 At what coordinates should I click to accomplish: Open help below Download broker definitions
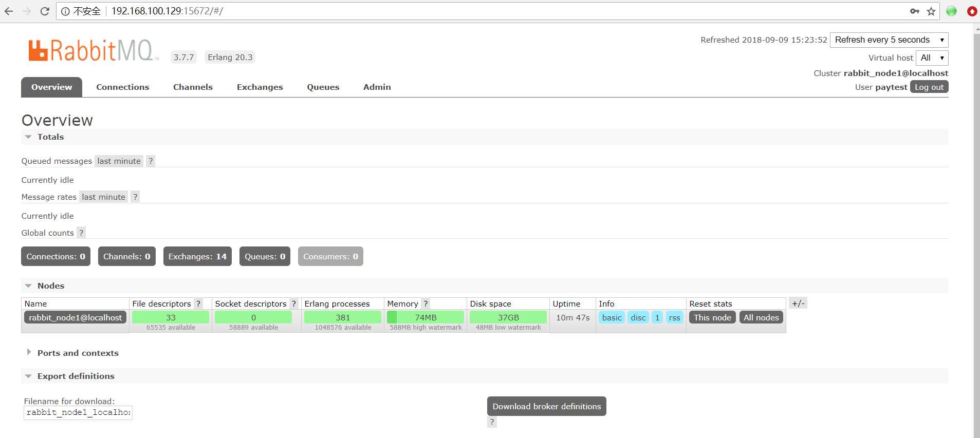pyautogui.click(x=492, y=422)
